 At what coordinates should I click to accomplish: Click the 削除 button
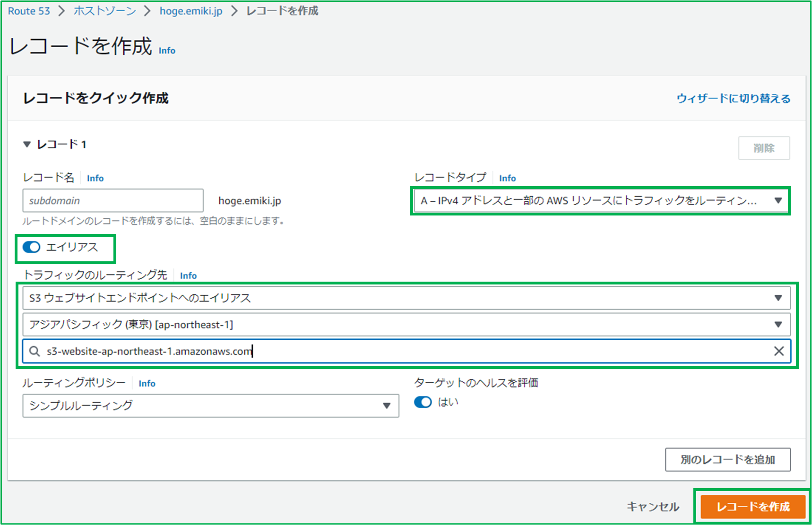click(764, 148)
